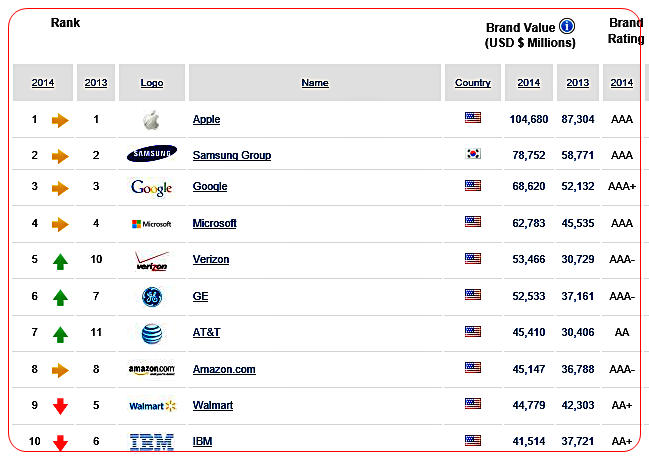
Task: Open the Samsung Group link
Action: click(231, 155)
